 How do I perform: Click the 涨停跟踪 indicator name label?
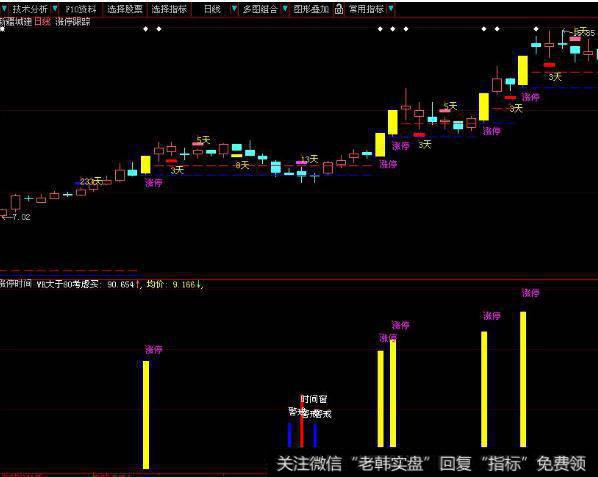73,22
